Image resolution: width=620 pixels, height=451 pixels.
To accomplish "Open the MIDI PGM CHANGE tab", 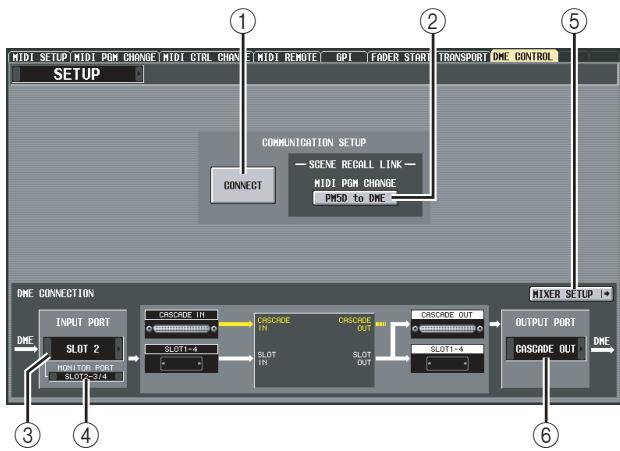I will point(115,57).
